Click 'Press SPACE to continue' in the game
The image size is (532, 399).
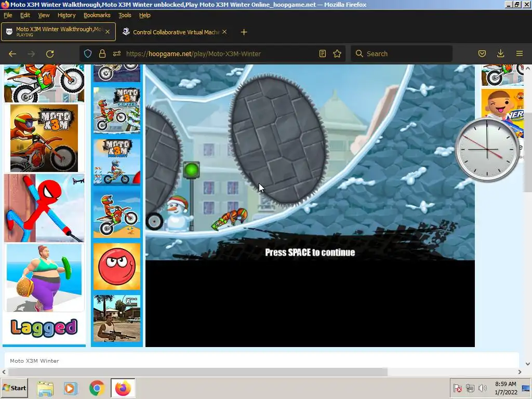(x=310, y=252)
